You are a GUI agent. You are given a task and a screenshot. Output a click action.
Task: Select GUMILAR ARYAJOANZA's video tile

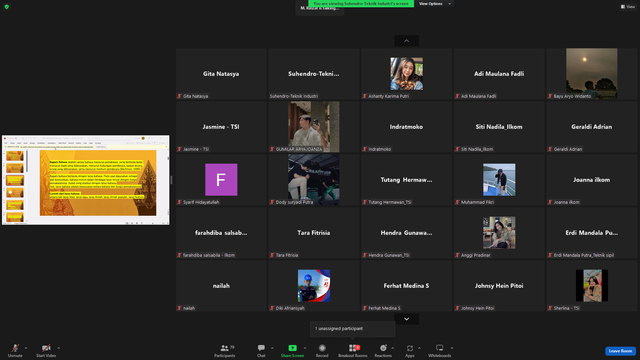(313, 127)
